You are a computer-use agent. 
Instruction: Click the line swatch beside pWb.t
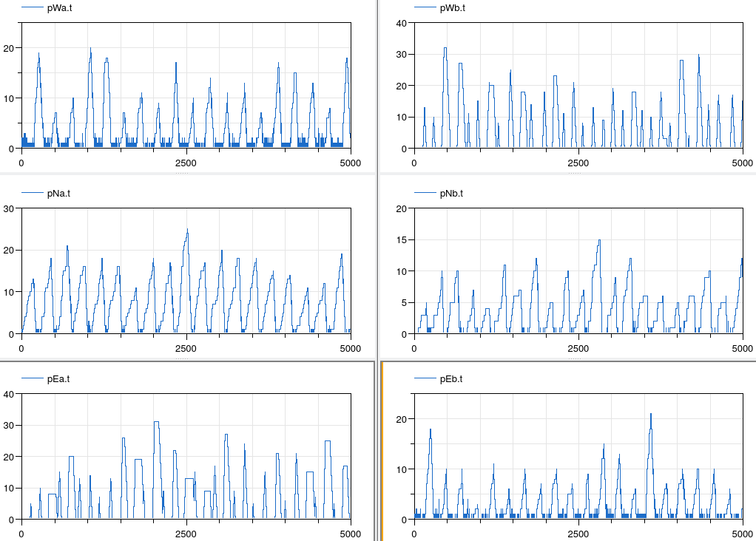[425, 8]
